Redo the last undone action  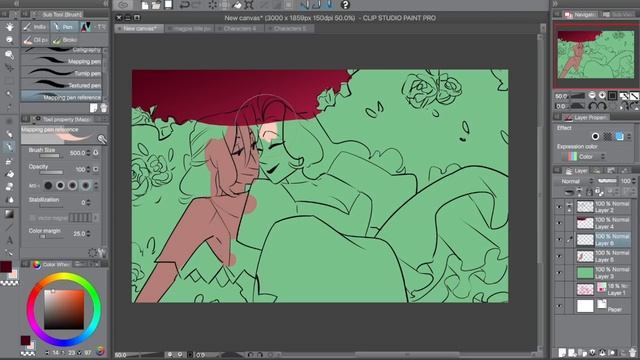point(196,5)
